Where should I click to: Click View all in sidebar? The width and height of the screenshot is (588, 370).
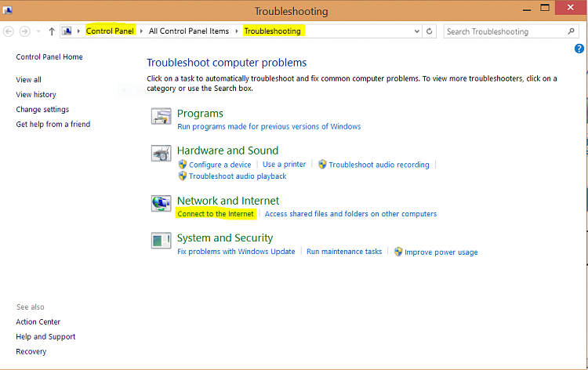[x=28, y=80]
